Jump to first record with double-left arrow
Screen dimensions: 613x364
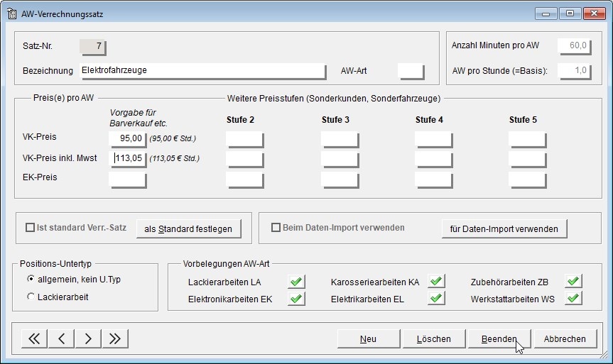click(34, 338)
